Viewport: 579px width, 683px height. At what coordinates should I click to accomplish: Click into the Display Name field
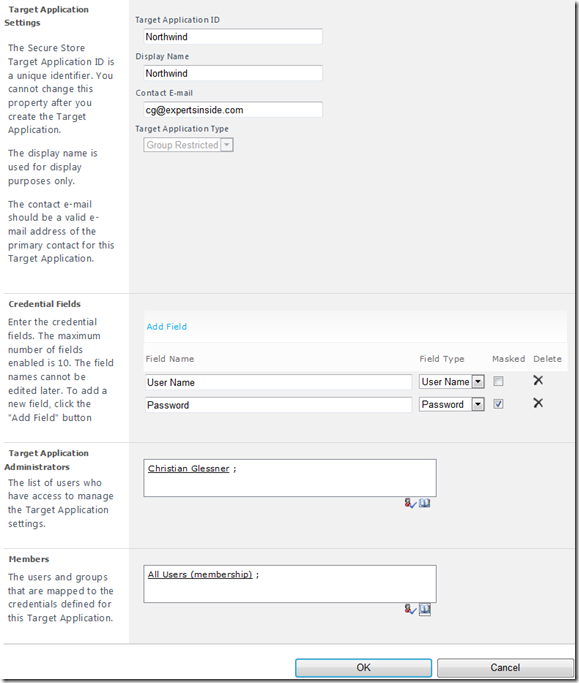coord(233,73)
